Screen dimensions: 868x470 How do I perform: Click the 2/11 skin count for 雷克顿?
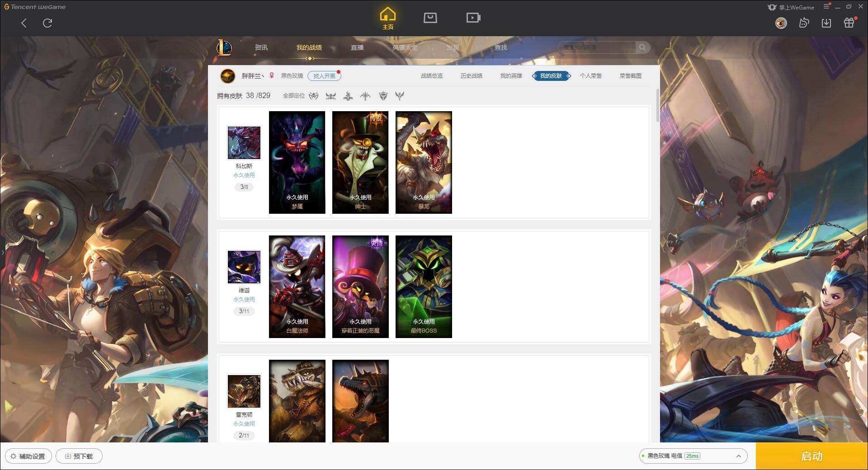pyautogui.click(x=244, y=435)
